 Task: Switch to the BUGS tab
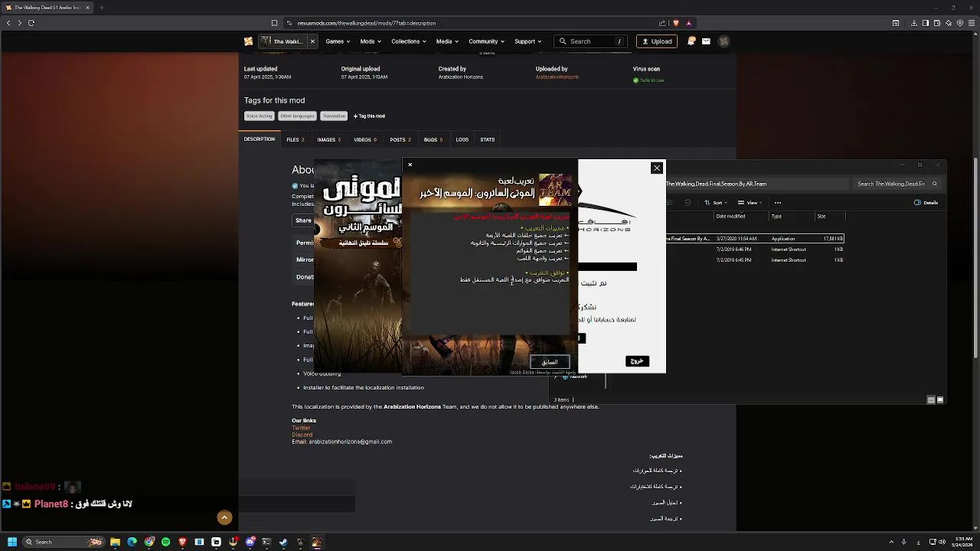click(x=433, y=139)
